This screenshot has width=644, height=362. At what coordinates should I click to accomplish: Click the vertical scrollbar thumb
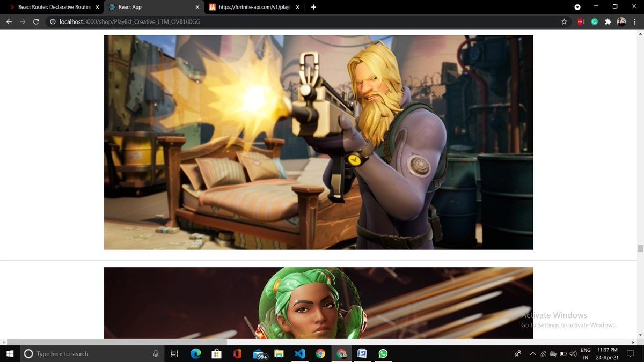(640, 248)
